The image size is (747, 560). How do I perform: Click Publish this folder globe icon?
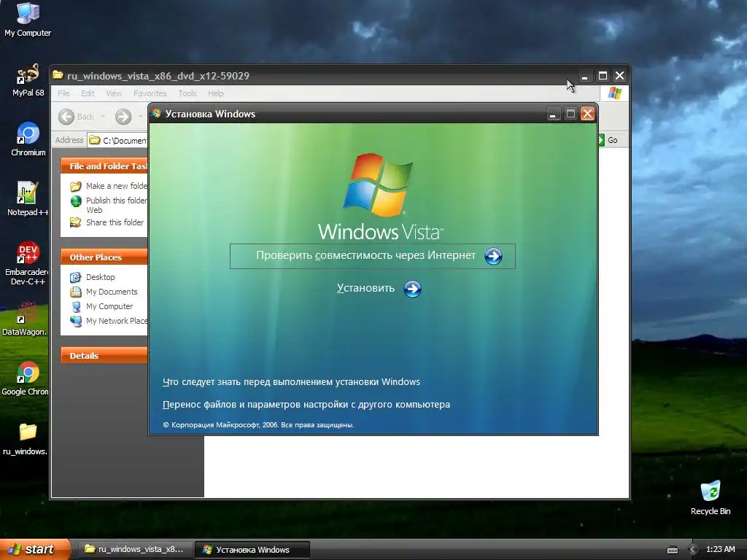(76, 201)
